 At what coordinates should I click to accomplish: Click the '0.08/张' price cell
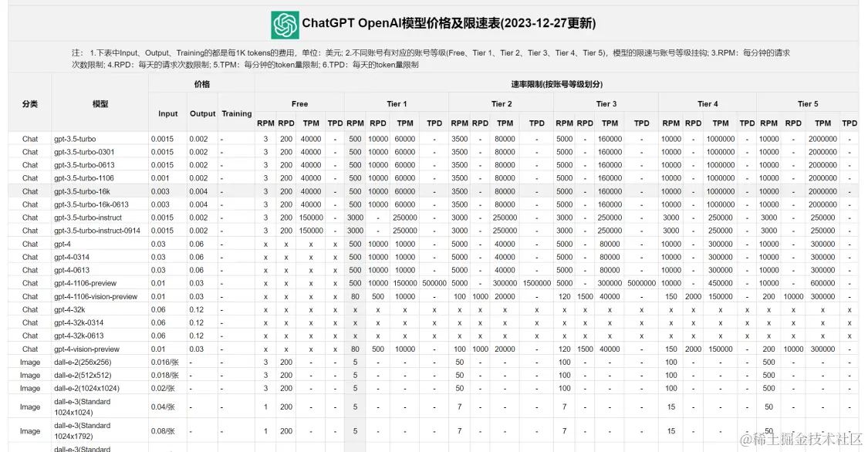coord(163,431)
